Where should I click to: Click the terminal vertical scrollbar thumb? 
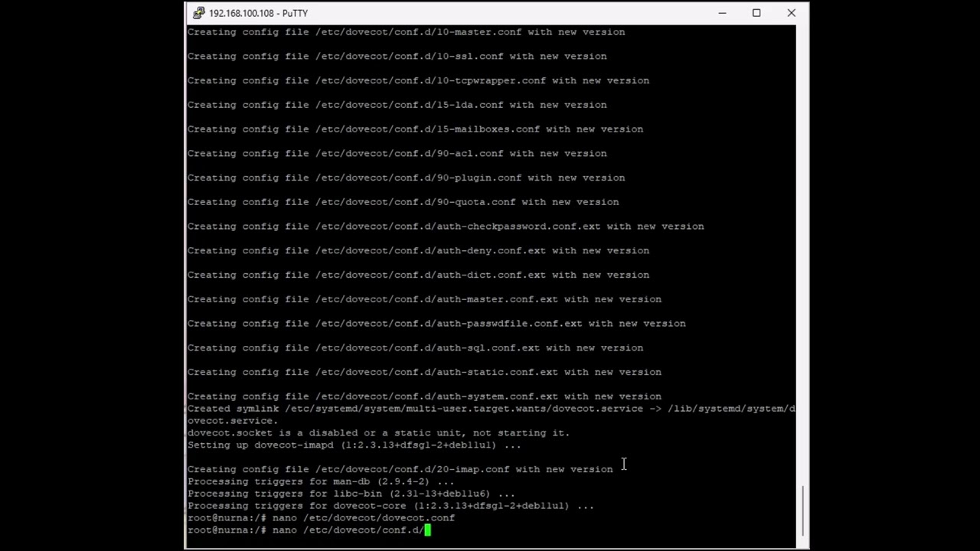(802, 511)
